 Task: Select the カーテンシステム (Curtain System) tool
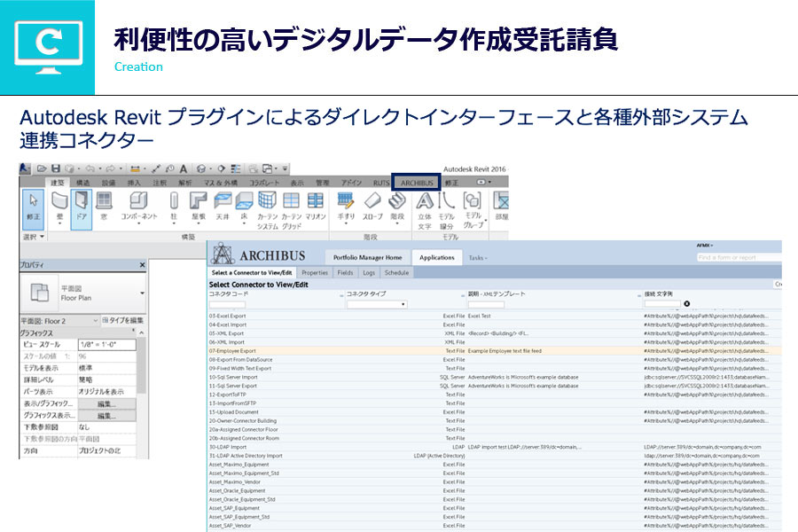click(x=267, y=211)
